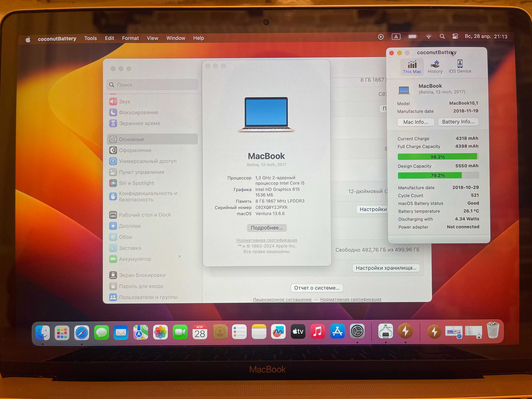This screenshot has width=532, height=399.
Task: Open the View menu
Action: pyautogui.click(x=153, y=38)
